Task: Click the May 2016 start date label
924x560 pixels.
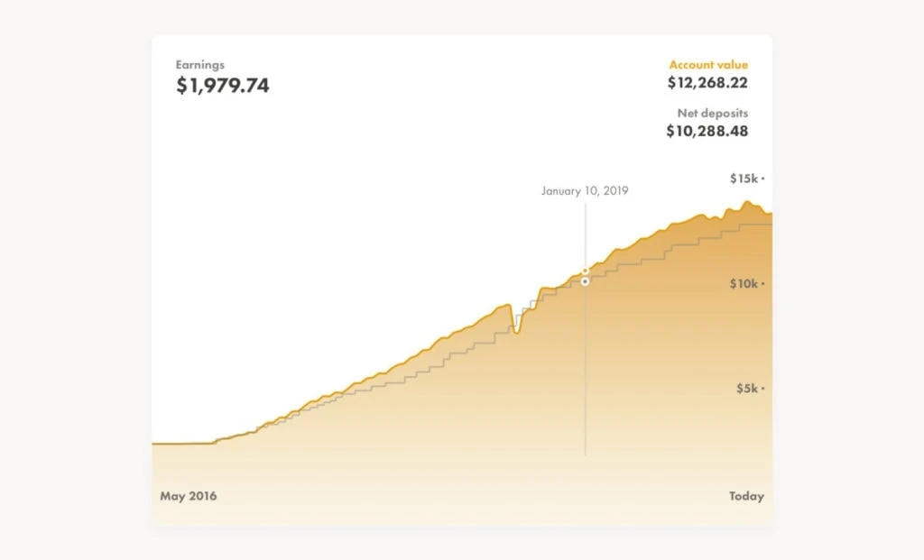Action: (189, 496)
